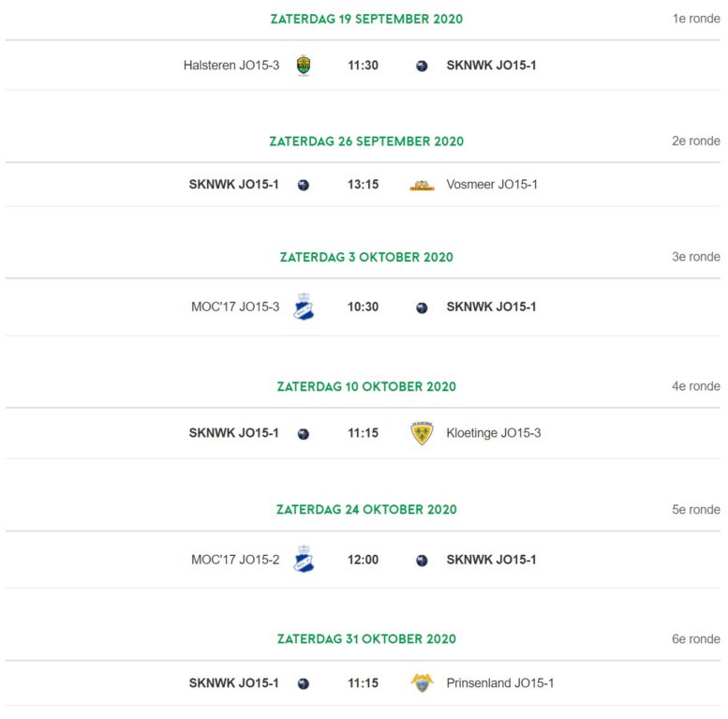
Task: Click SKNWK ball logo in 31 Oktober match
Action: tap(304, 683)
